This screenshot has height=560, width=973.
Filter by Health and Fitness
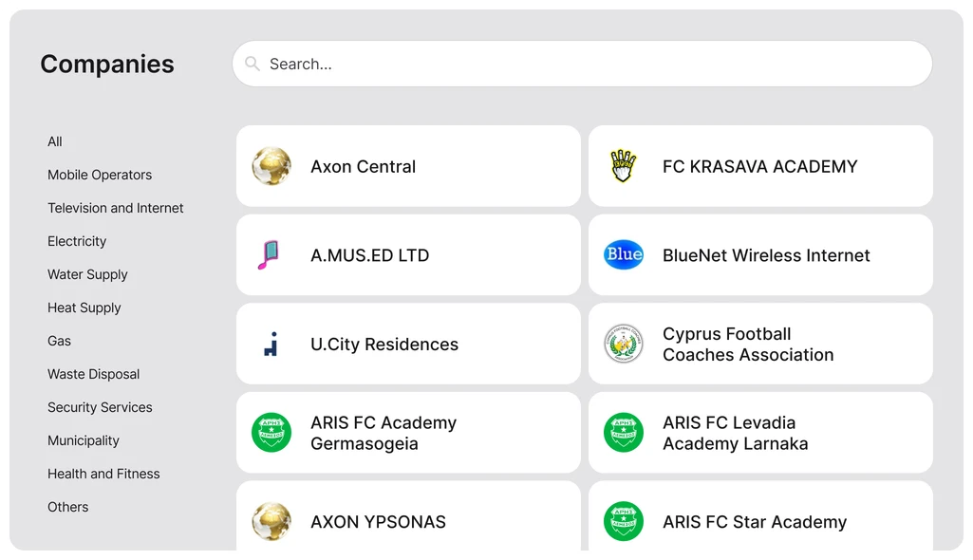(x=103, y=474)
